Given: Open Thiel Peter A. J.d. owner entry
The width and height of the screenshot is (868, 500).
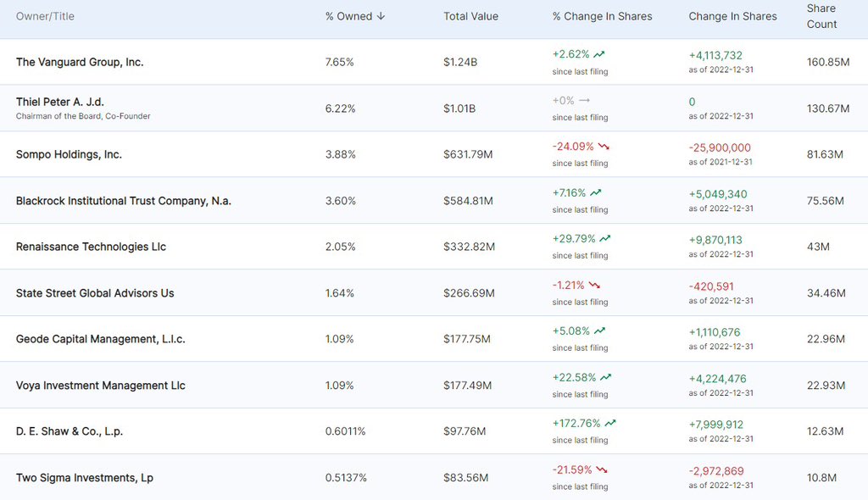Looking at the screenshot, I should pyautogui.click(x=60, y=102).
